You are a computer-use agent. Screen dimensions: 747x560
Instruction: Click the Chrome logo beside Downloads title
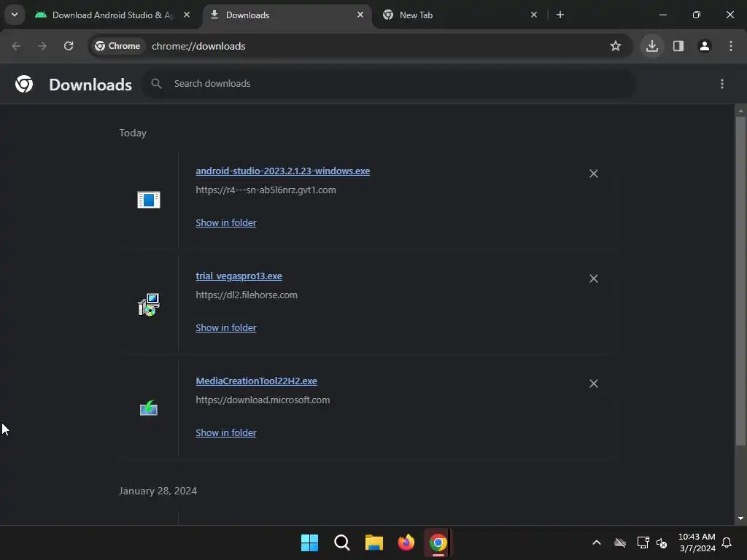coord(24,85)
